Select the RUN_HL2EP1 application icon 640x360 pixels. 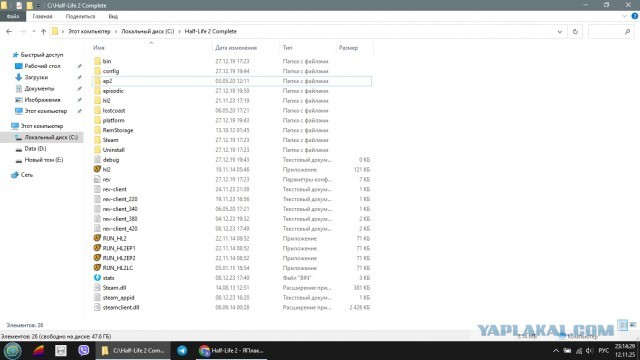click(x=97, y=248)
